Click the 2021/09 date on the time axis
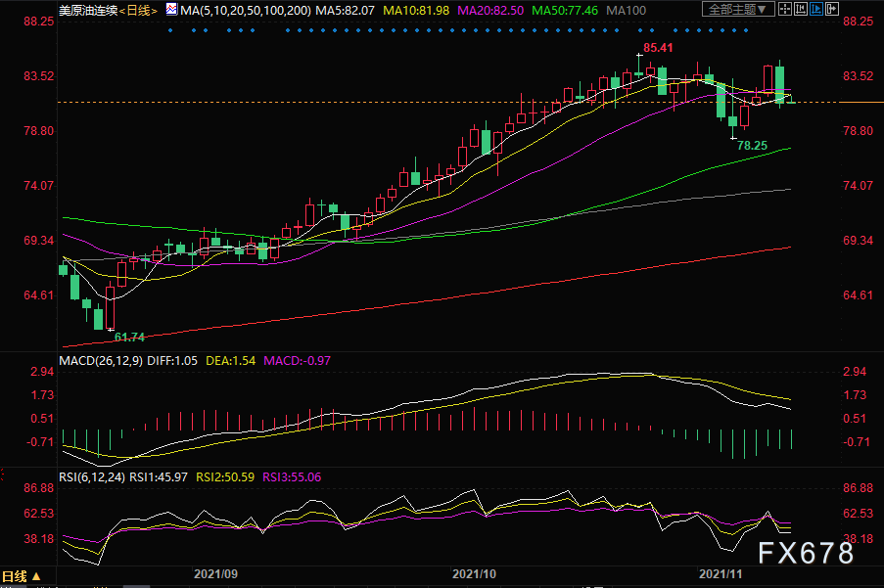Image resolution: width=884 pixels, height=588 pixels. (x=216, y=574)
